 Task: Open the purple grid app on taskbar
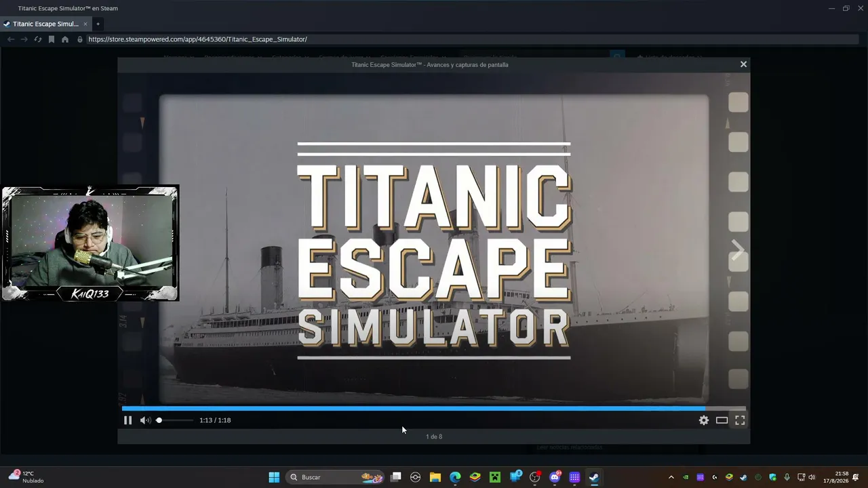click(x=574, y=477)
